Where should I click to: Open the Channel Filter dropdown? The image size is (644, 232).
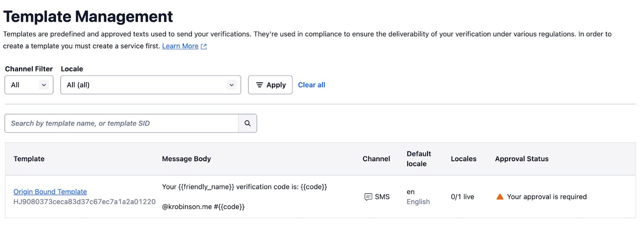(x=29, y=85)
